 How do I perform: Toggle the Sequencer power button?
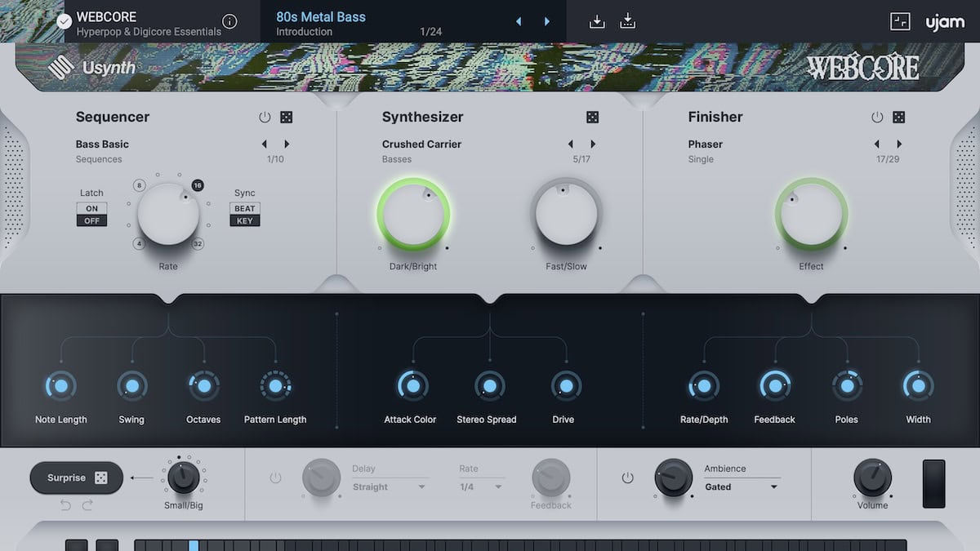[x=265, y=118]
